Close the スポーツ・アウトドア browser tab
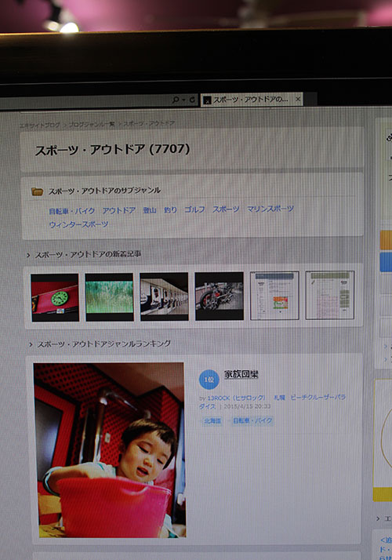Screen dimensions: 392x560 coord(298,99)
